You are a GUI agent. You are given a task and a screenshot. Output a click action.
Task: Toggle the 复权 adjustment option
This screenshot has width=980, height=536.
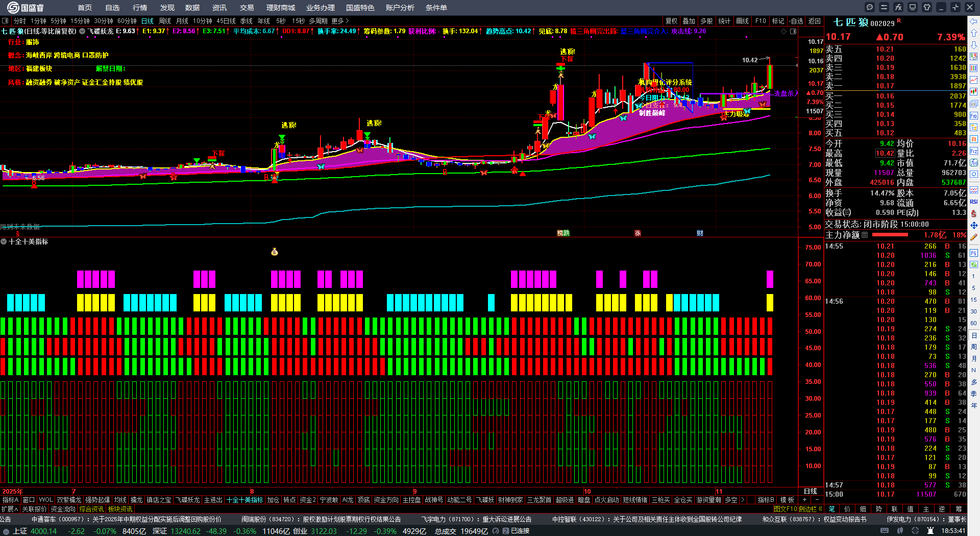click(672, 21)
